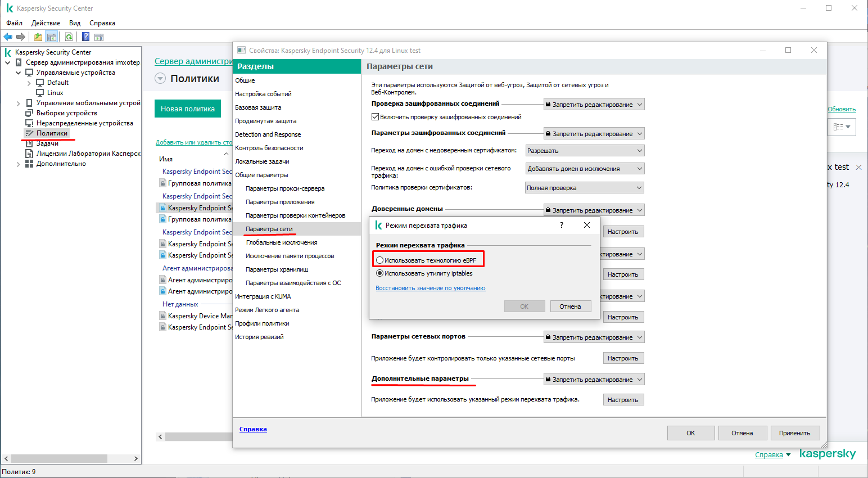Image resolution: width=868 pixels, height=478 pixels.
Task: Go up one level with the folder icon
Action: 38,37
